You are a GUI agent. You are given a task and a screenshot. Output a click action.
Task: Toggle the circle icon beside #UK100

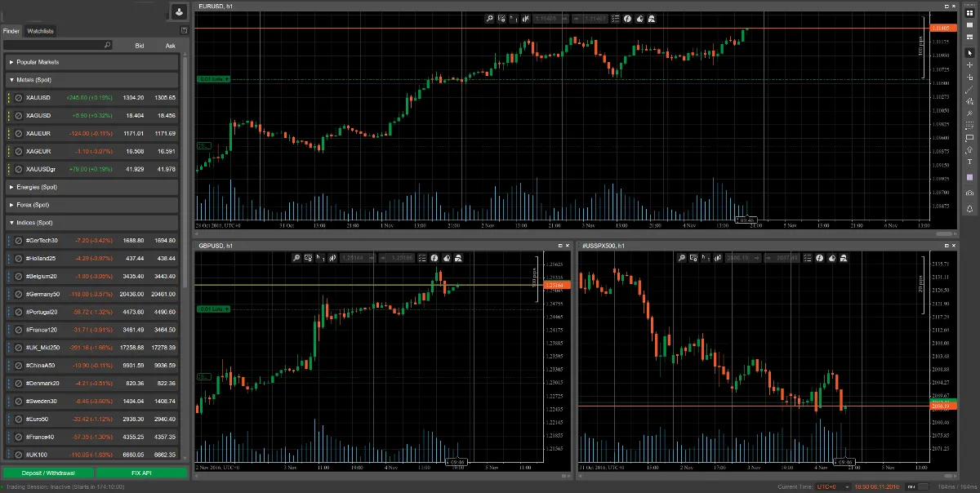(x=19, y=455)
